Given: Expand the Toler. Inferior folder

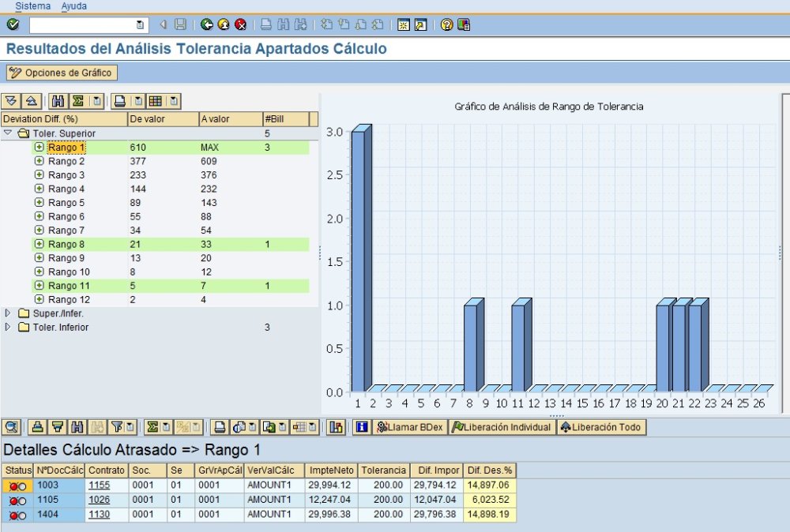Looking at the screenshot, I should pyautogui.click(x=9, y=328).
